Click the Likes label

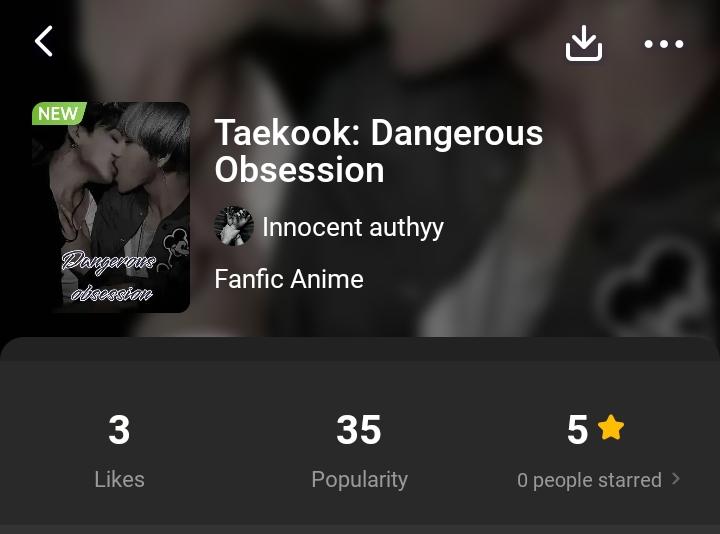[x=119, y=479]
